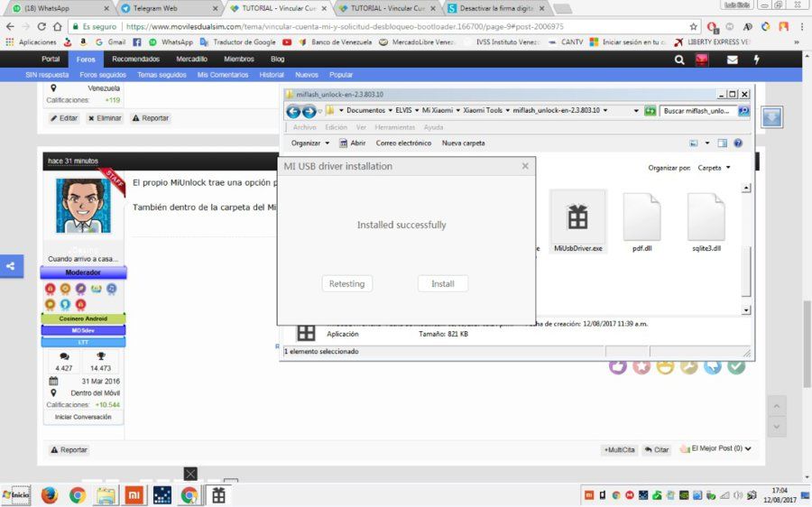Click the Citar button
The height and width of the screenshot is (507, 812).
(657, 449)
